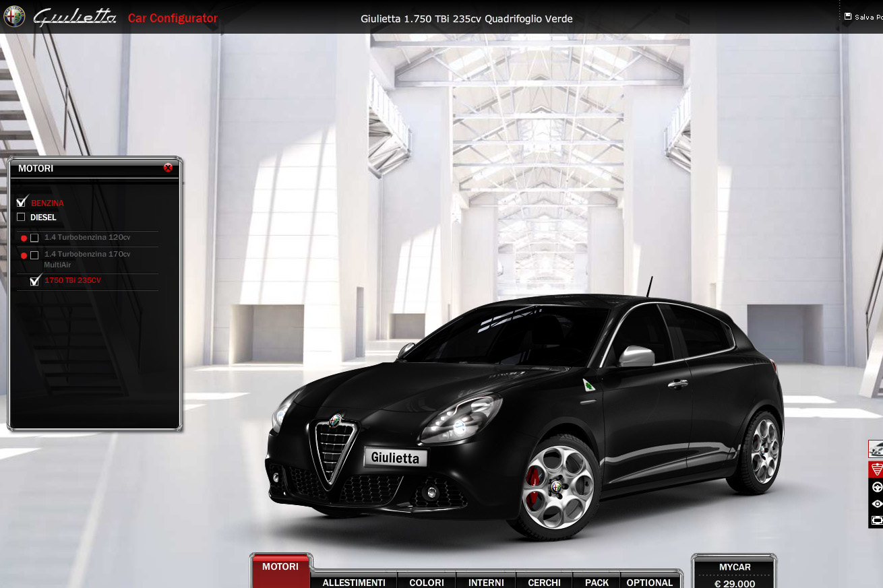
Task: Open the COLORI tab
Action: (427, 582)
